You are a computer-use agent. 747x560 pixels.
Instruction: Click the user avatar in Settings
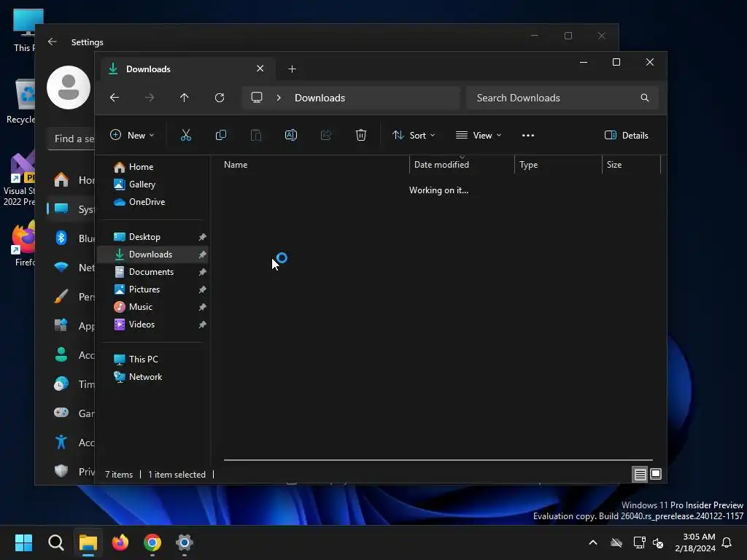coord(69,87)
